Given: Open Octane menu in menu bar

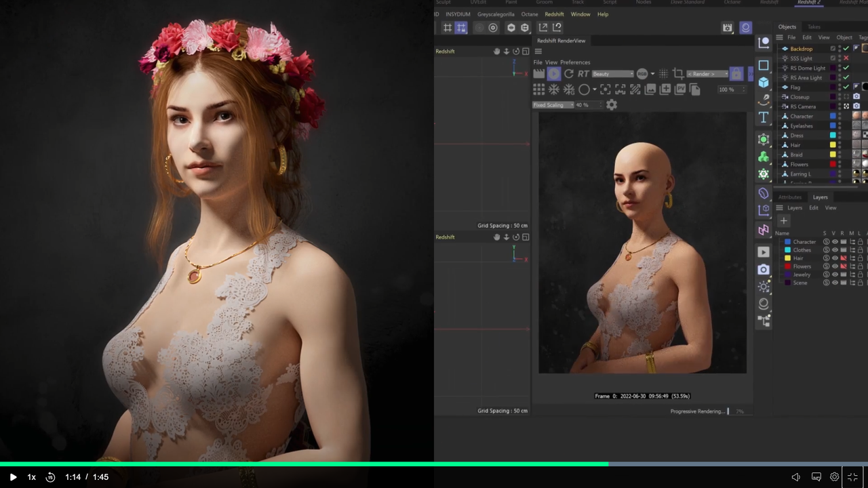Looking at the screenshot, I should coord(529,14).
